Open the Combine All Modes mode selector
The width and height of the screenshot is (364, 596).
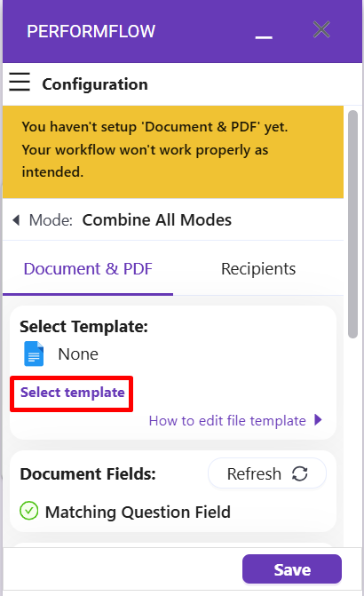[x=156, y=220]
